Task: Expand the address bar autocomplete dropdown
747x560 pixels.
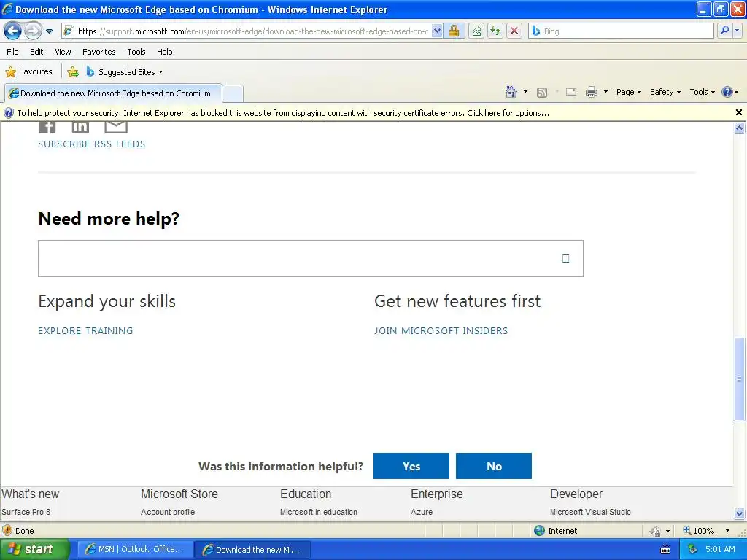Action: [x=437, y=31]
